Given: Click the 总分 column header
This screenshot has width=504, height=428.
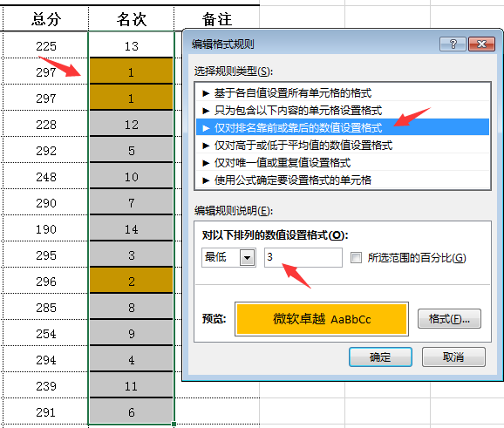Looking at the screenshot, I should [45, 19].
